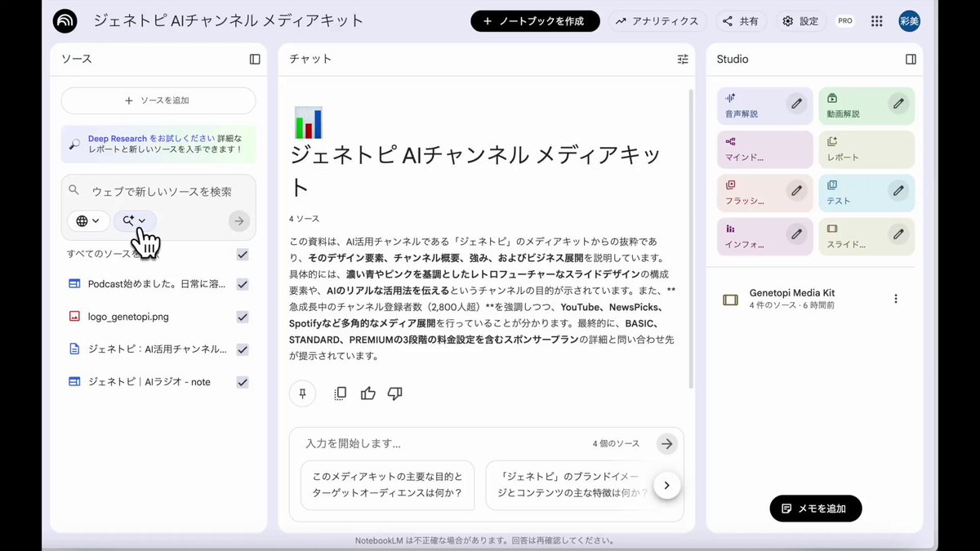
Task: Click the Deep Research search icon
Action: pyautogui.click(x=74, y=144)
